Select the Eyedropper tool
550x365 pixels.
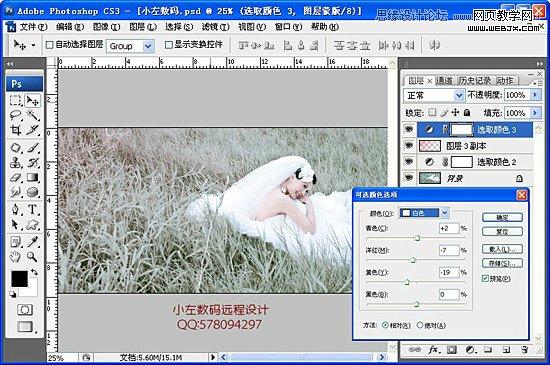(x=32, y=242)
